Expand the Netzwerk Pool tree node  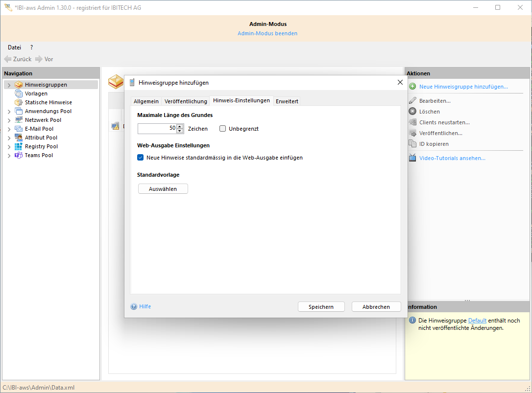(9, 120)
